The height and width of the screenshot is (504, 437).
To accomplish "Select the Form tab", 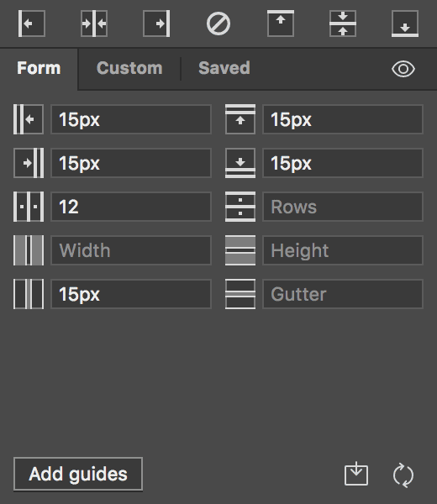I will click(x=39, y=68).
